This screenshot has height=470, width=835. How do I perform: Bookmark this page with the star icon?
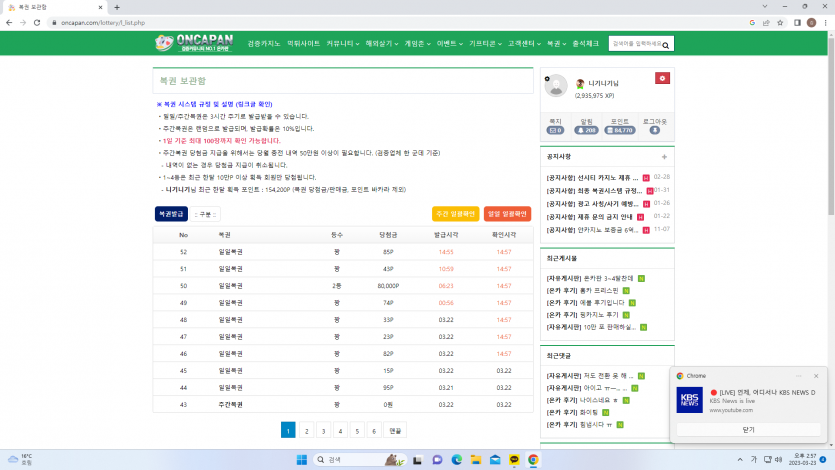click(x=780, y=23)
